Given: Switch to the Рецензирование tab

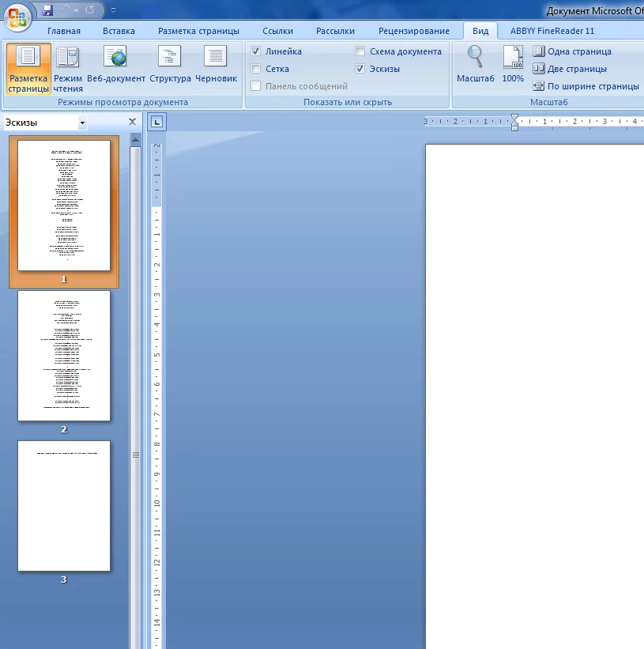Looking at the screenshot, I should (413, 31).
